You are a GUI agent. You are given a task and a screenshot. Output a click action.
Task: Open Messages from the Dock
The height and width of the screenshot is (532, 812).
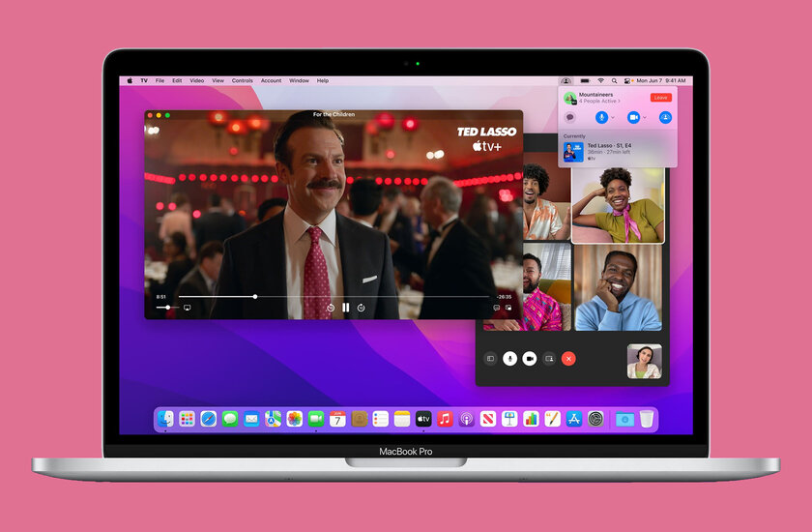pos(230,419)
